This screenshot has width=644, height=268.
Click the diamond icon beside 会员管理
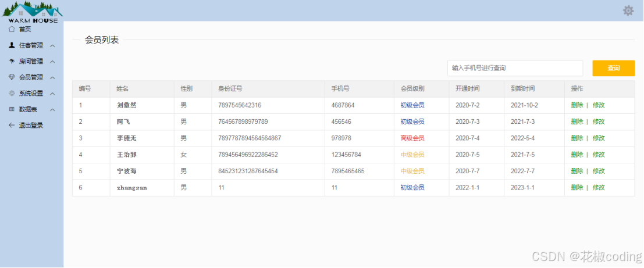click(12, 77)
